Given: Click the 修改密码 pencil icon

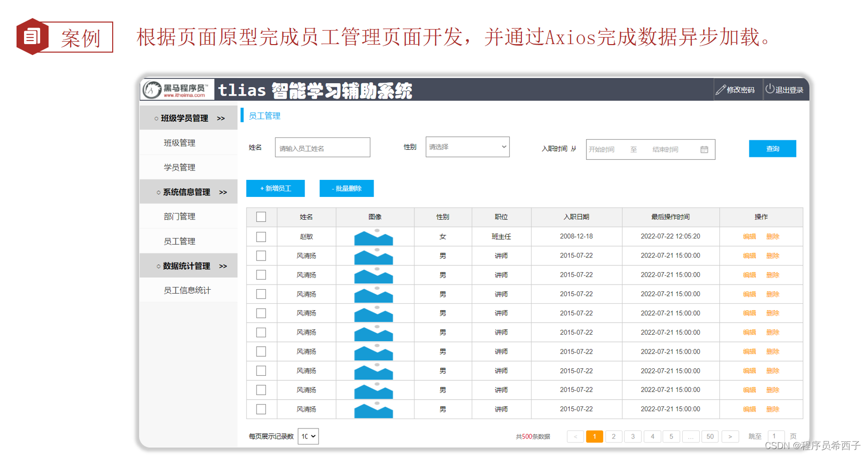Looking at the screenshot, I should click(x=720, y=90).
